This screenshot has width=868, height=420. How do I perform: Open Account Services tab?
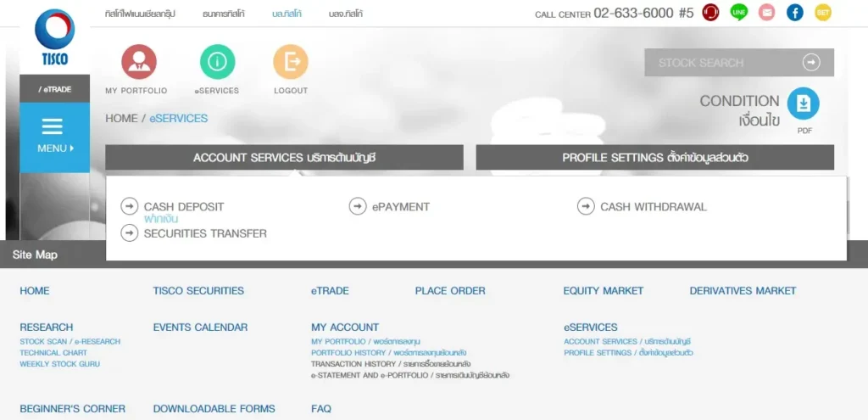pyautogui.click(x=284, y=157)
